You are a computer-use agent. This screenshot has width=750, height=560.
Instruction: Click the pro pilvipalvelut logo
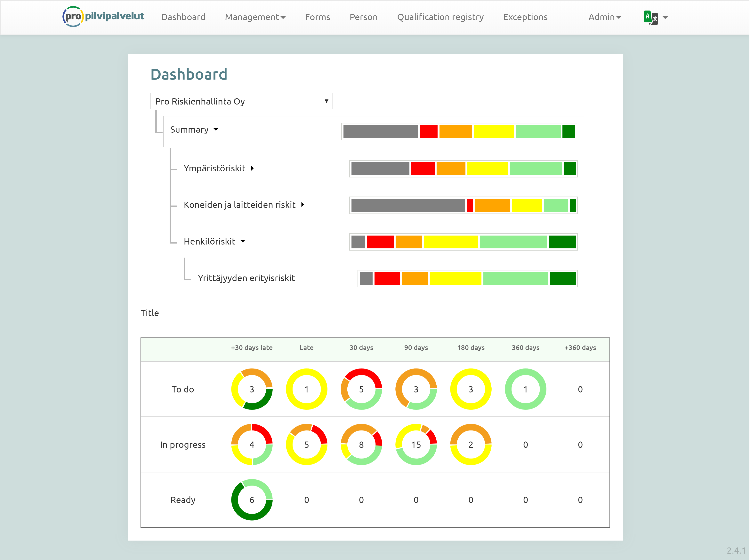coord(103,16)
